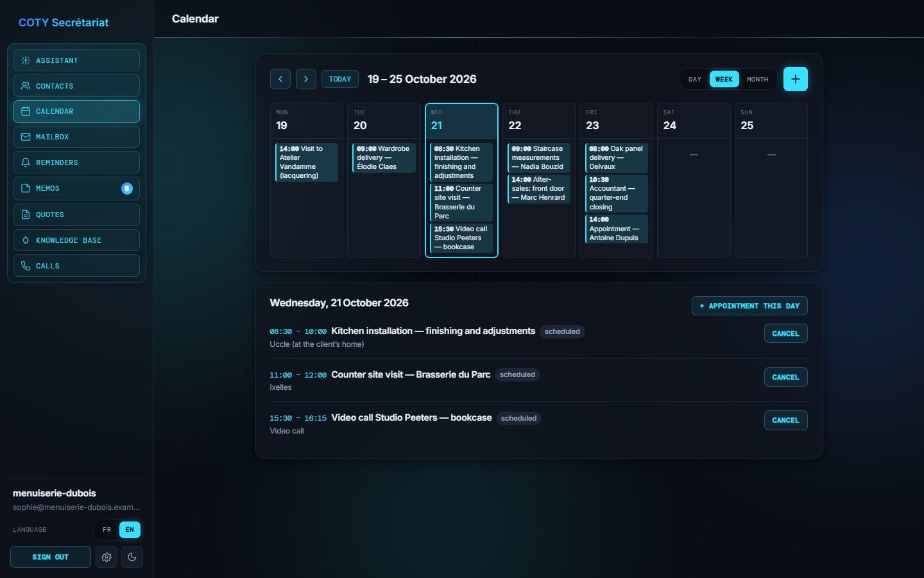Go to the next week with the right chevron
The height and width of the screenshot is (578, 924).
[x=306, y=79]
